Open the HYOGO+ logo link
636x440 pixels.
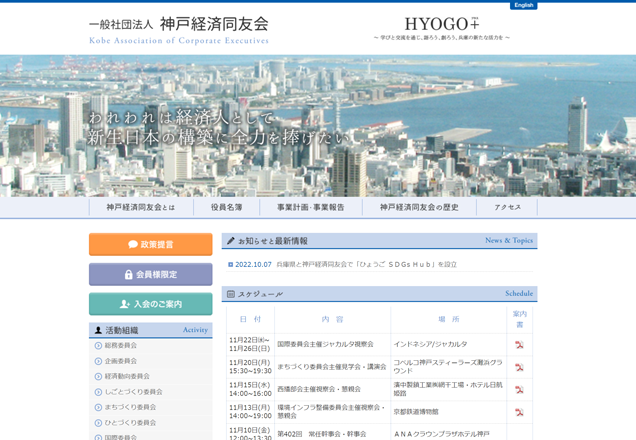click(442, 28)
